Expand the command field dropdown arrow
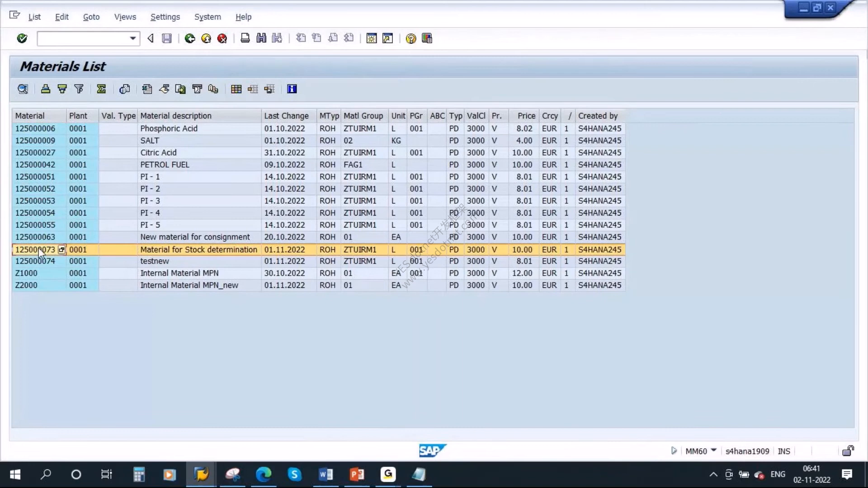The height and width of the screenshot is (488, 868). click(x=132, y=38)
